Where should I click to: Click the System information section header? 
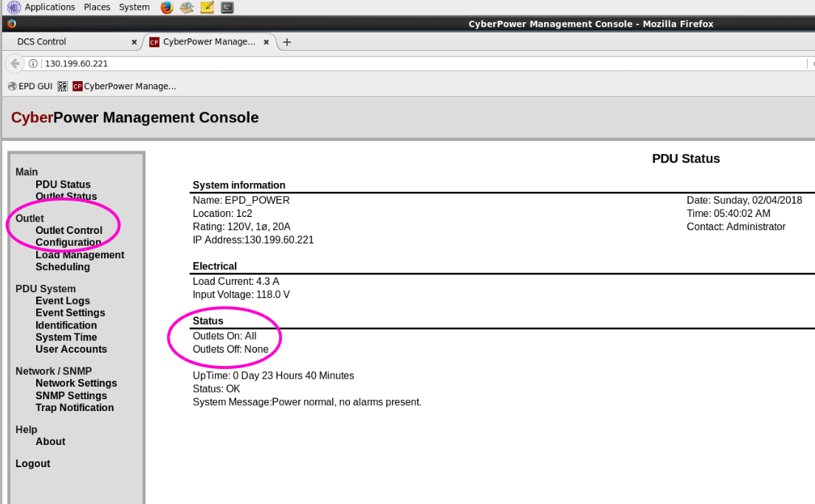(239, 185)
